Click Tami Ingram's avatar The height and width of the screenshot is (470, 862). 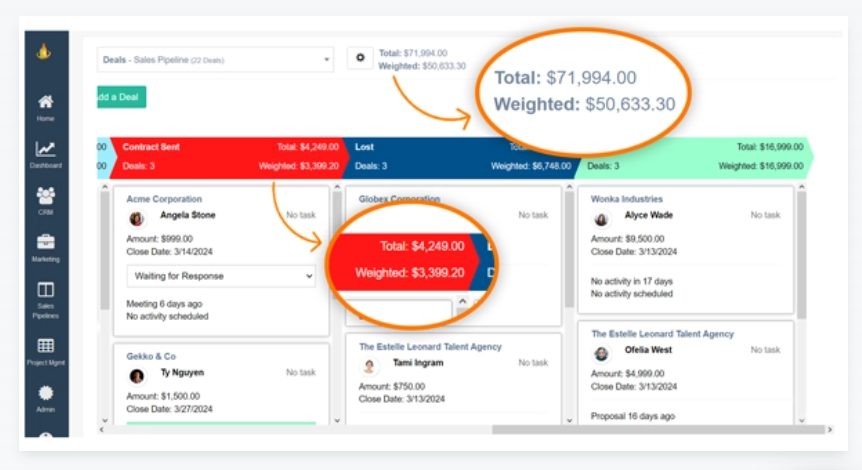[369, 366]
